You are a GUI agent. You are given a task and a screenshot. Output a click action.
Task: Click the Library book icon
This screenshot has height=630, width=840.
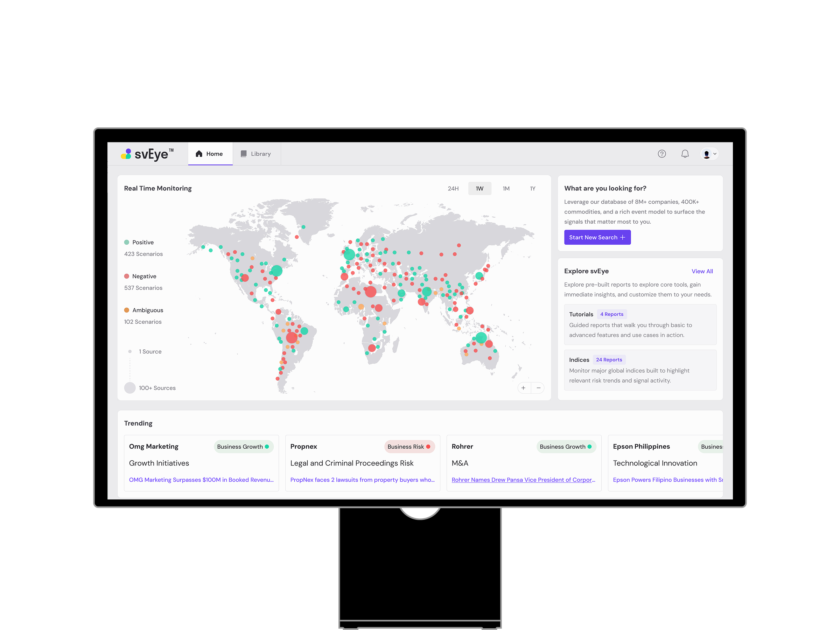coord(244,154)
